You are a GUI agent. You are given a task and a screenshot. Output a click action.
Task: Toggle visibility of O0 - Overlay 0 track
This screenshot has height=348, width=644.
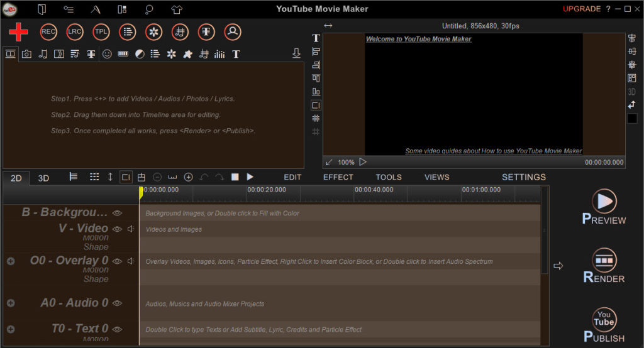click(117, 261)
